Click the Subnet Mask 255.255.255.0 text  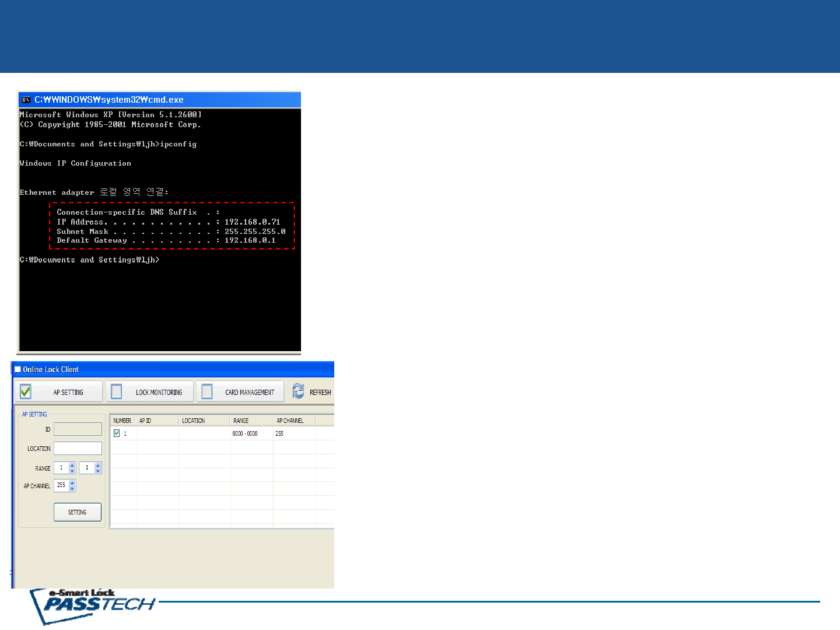pos(171,232)
